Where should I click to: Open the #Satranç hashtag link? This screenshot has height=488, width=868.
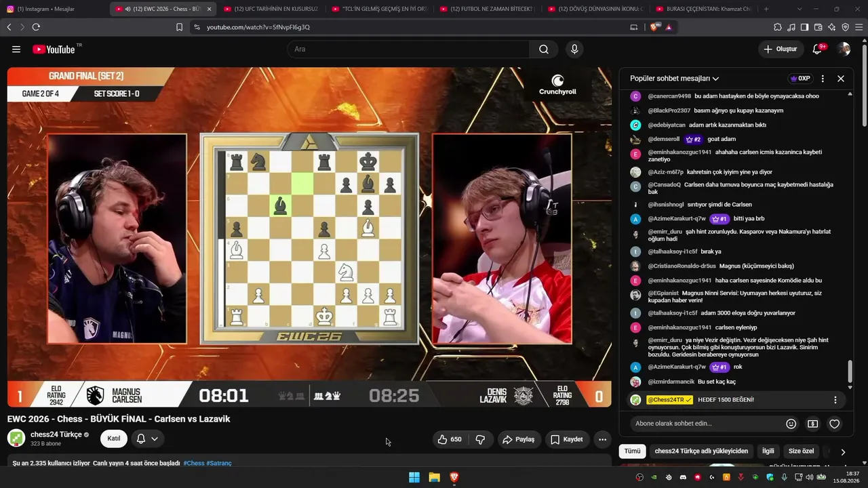click(219, 464)
